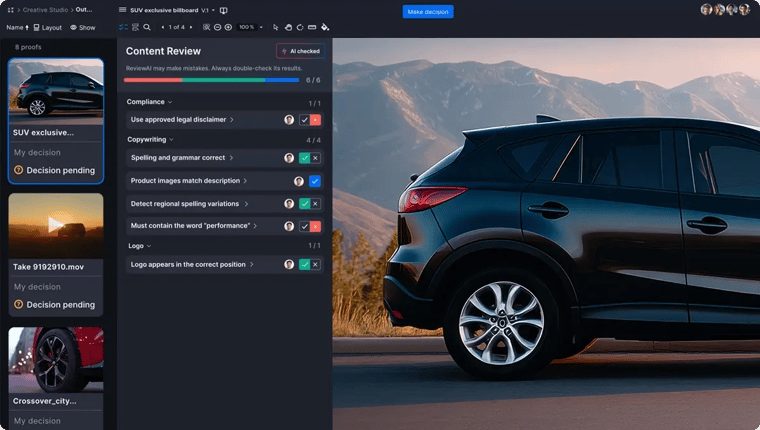Click the SUV exclusive billboard title
This screenshot has width=760, height=430.
click(x=164, y=10)
